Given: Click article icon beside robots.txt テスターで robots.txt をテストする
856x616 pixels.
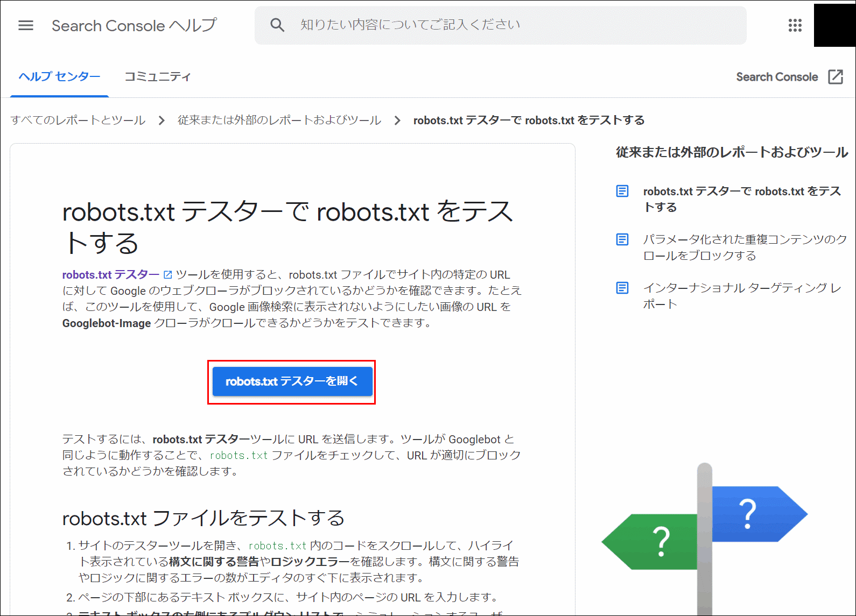Looking at the screenshot, I should (622, 191).
